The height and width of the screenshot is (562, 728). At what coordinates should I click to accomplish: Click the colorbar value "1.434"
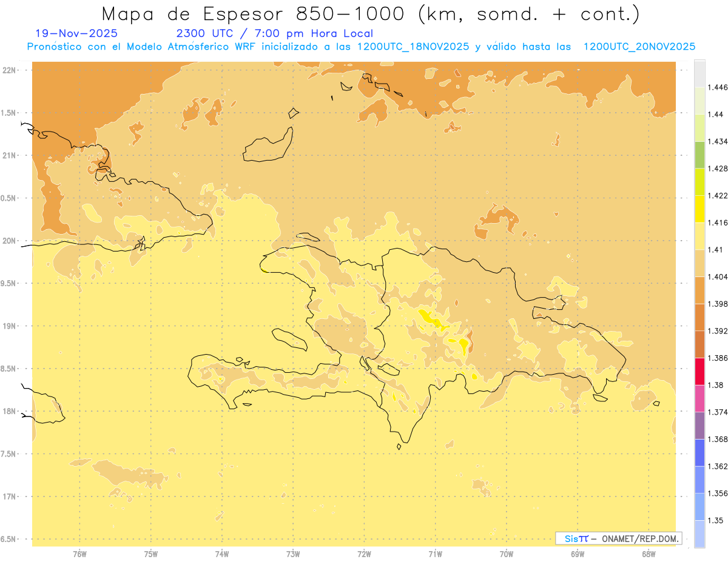[718, 141]
